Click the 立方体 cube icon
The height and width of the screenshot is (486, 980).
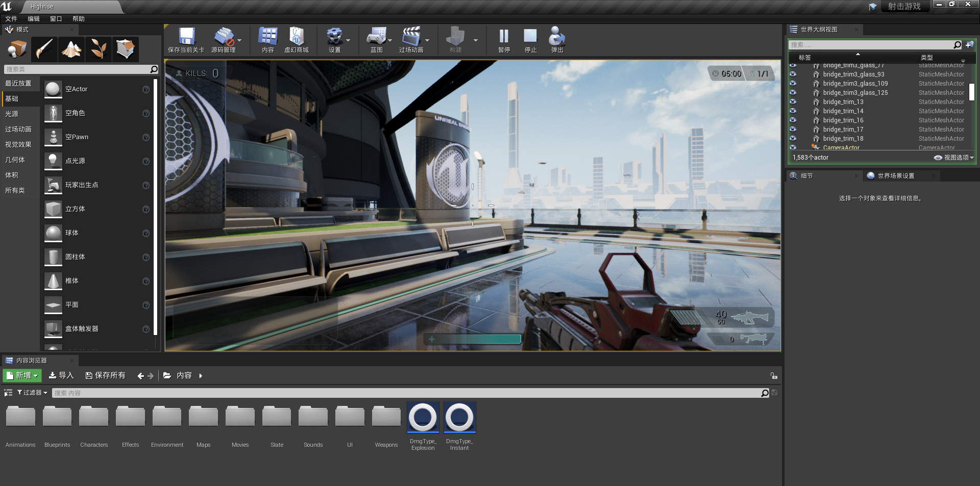(x=53, y=209)
